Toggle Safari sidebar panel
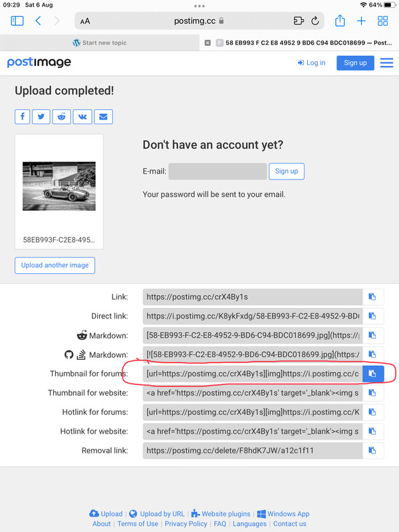This screenshot has height=532, width=399. point(17,21)
